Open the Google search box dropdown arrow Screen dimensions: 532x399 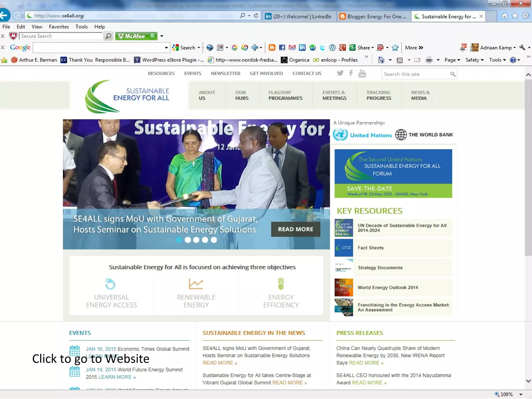pyautogui.click(x=166, y=48)
